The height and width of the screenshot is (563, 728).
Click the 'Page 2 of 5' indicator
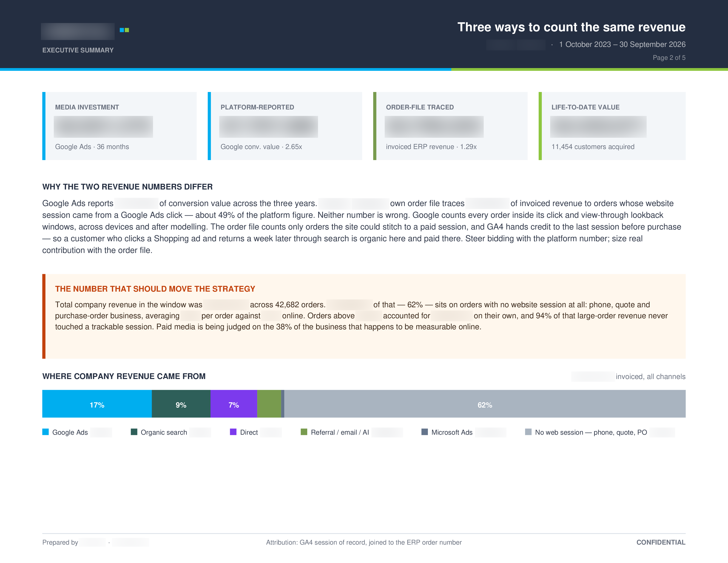pos(669,58)
